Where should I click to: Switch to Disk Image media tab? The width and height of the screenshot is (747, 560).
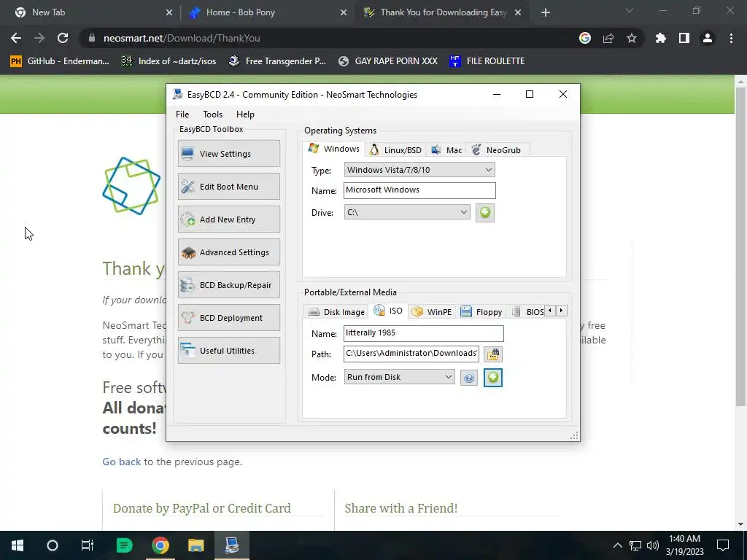click(336, 312)
